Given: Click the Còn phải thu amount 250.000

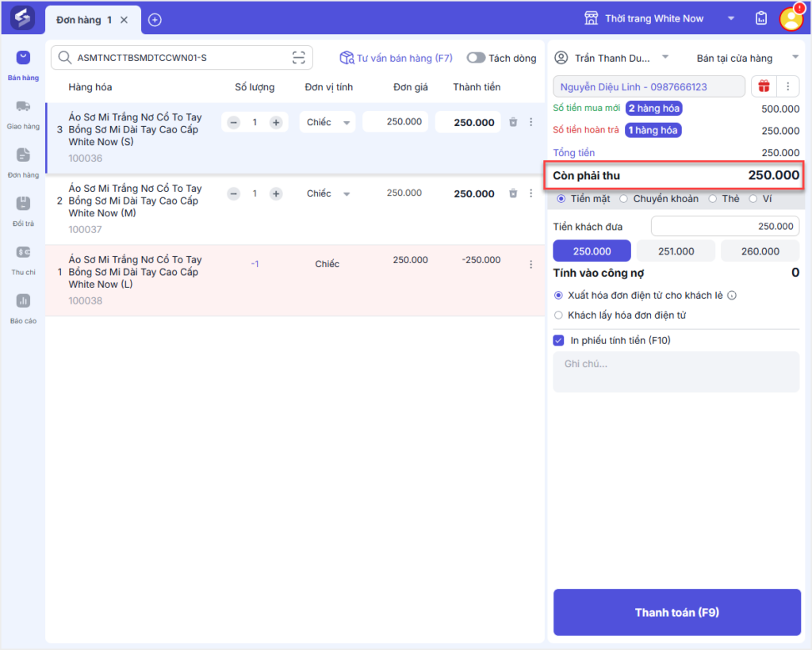Looking at the screenshot, I should coord(774,175).
